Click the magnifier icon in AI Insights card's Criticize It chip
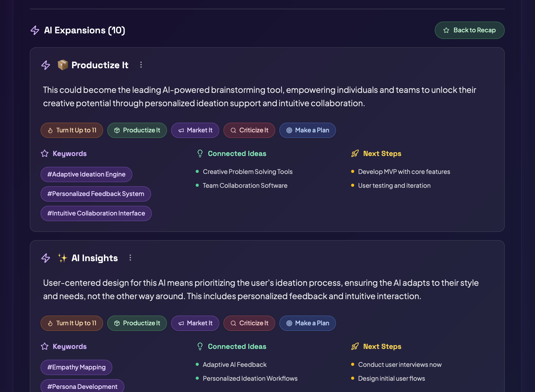This screenshot has width=535, height=392. tap(233, 323)
